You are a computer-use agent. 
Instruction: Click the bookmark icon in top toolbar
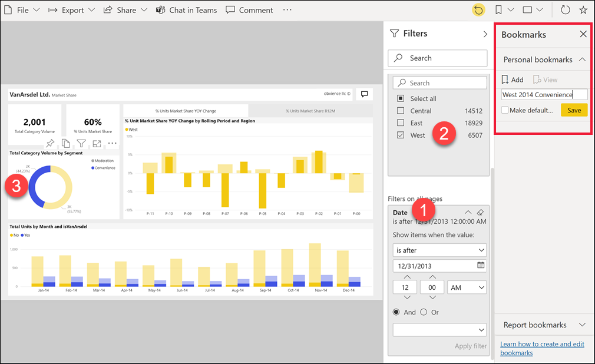point(498,10)
